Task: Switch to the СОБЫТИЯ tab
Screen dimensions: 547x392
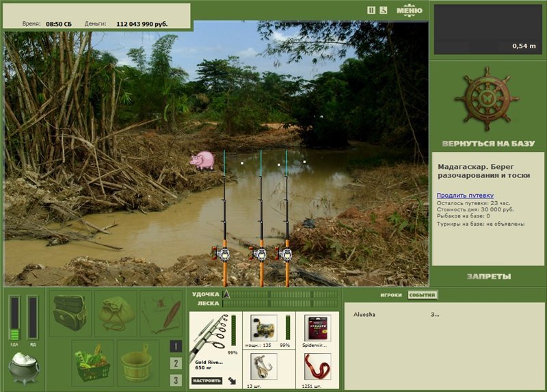Action: coord(422,295)
